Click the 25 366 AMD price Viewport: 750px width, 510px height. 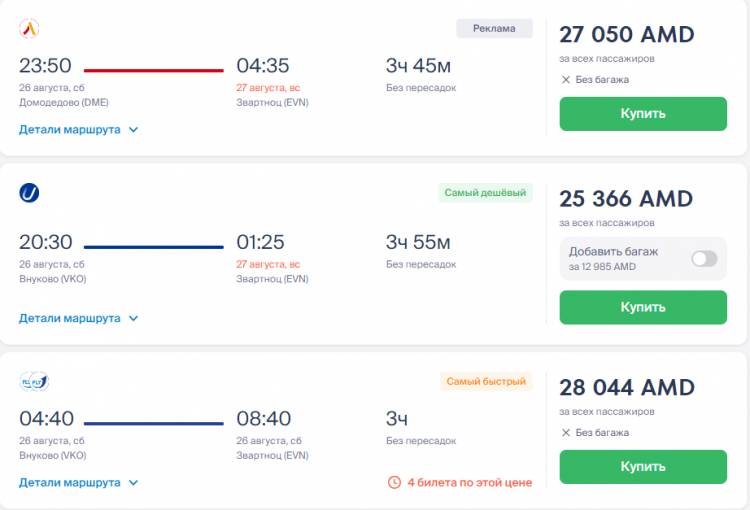[x=626, y=199]
